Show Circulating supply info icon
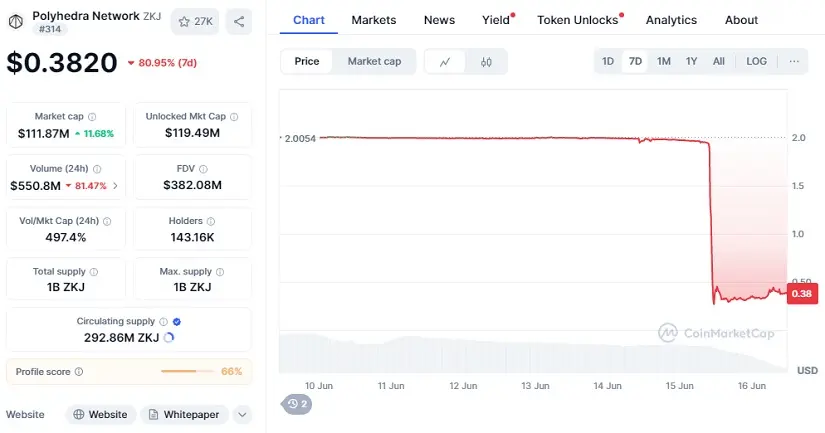825x433 pixels. 164,321
